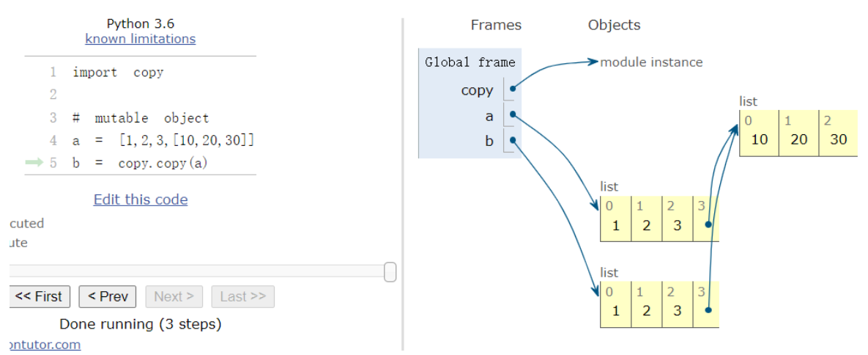Step back using the Prev button

click(108, 296)
